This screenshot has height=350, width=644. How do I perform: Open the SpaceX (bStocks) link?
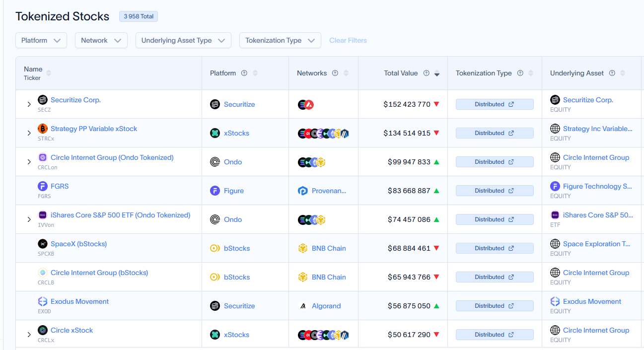coord(79,244)
